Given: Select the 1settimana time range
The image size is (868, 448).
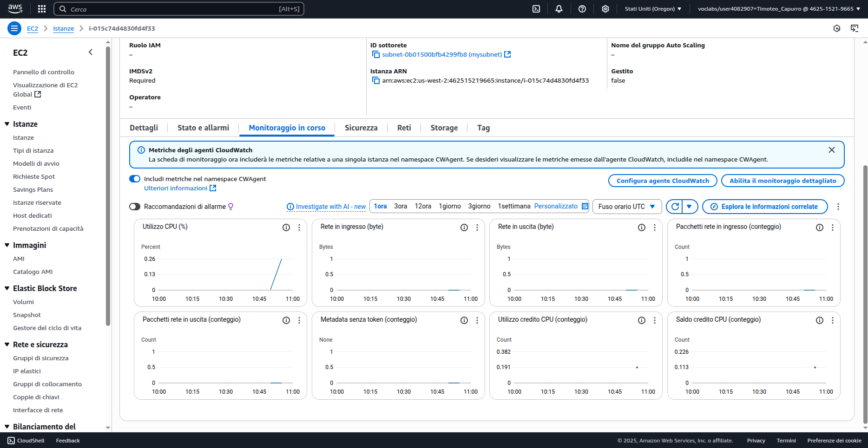Looking at the screenshot, I should (514, 206).
